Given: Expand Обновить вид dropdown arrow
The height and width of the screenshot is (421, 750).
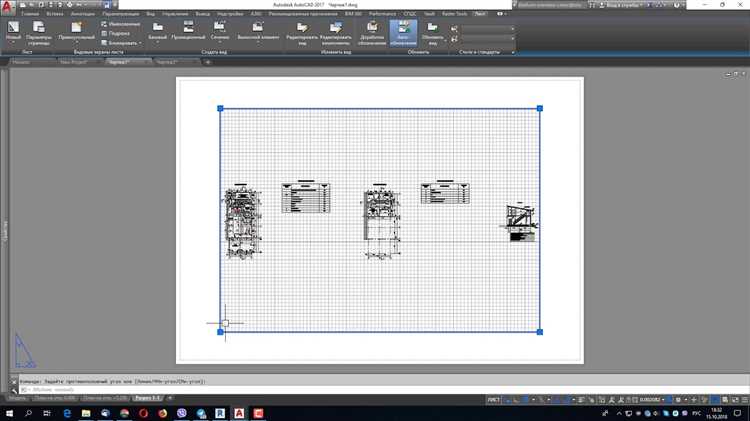Looking at the screenshot, I should tap(445, 41).
